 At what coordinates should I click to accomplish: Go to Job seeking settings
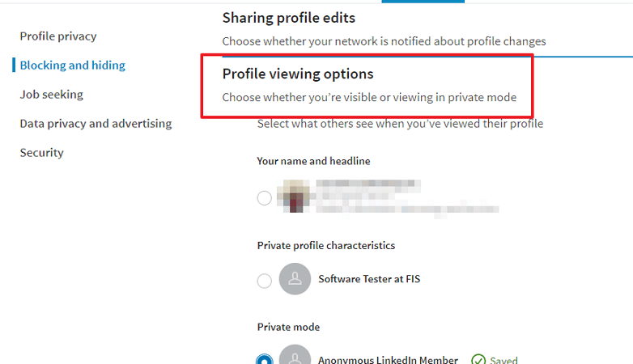point(52,95)
